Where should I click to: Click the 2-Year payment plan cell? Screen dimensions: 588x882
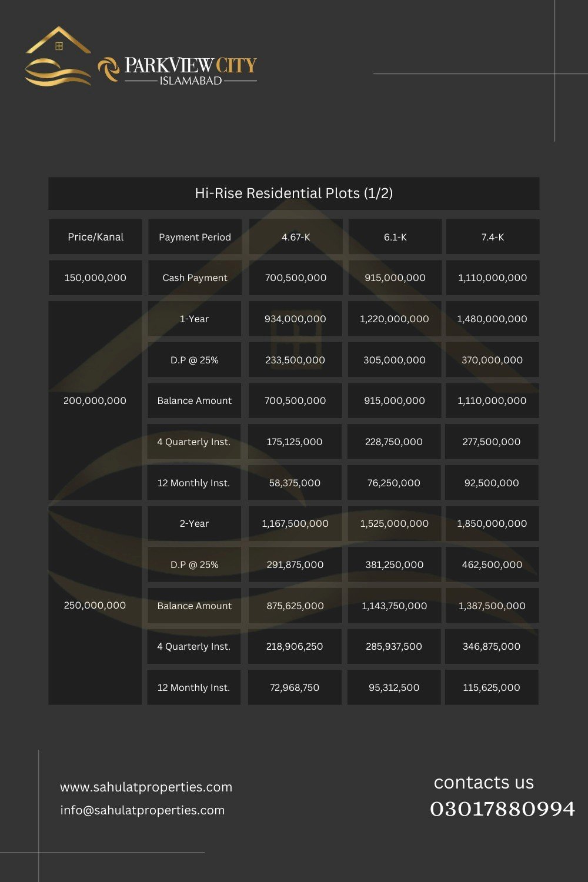(x=194, y=523)
